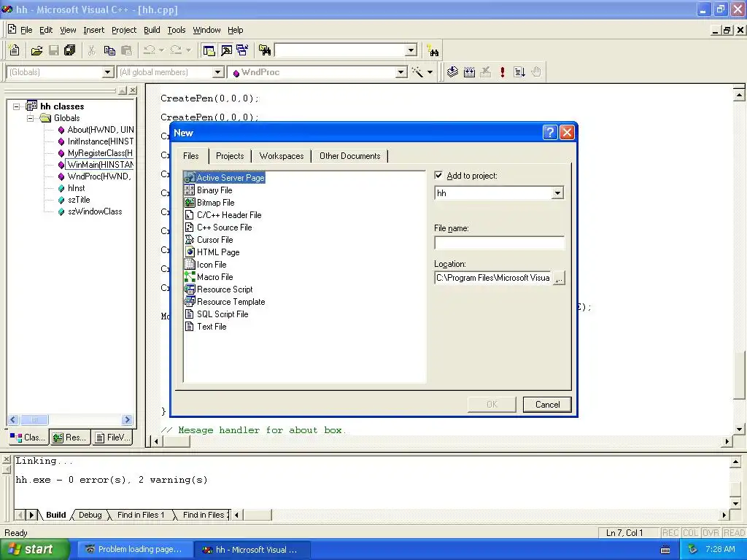Switch to FileView workspace tab
Viewport: 747px width, 560px height.
[x=112, y=437]
